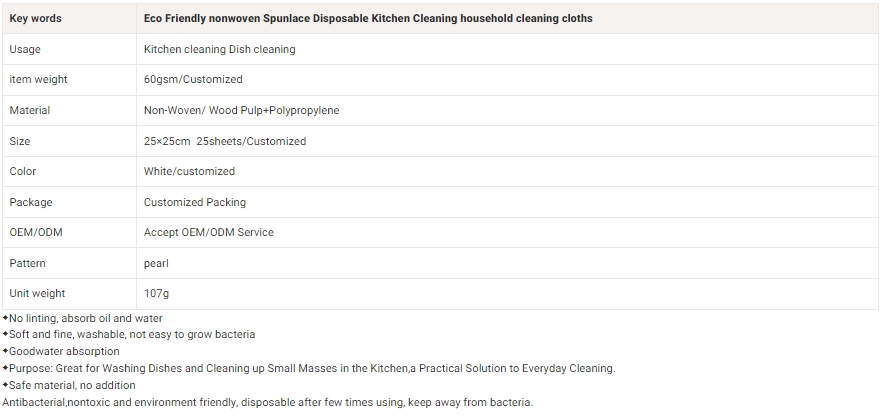The height and width of the screenshot is (420, 881).
Task: Select "Accept OEM/ODM Service" text
Action: tap(208, 232)
